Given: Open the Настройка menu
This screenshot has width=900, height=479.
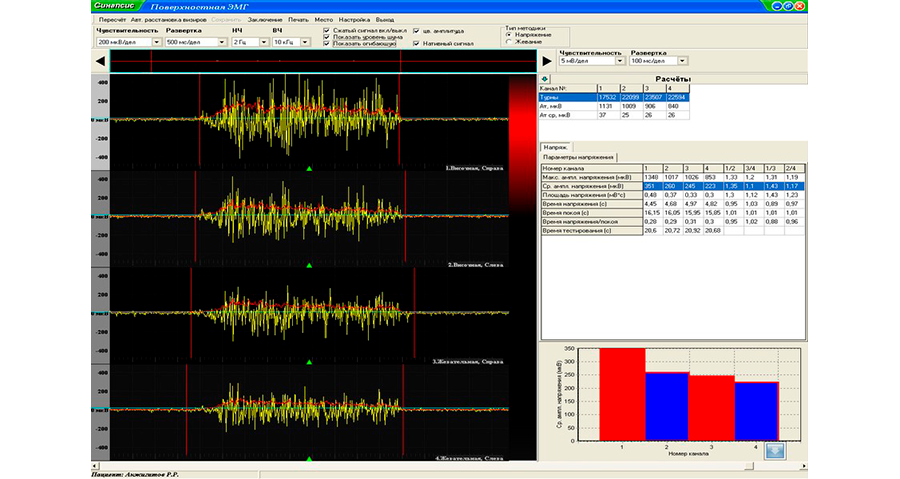Looking at the screenshot, I should (x=354, y=19).
